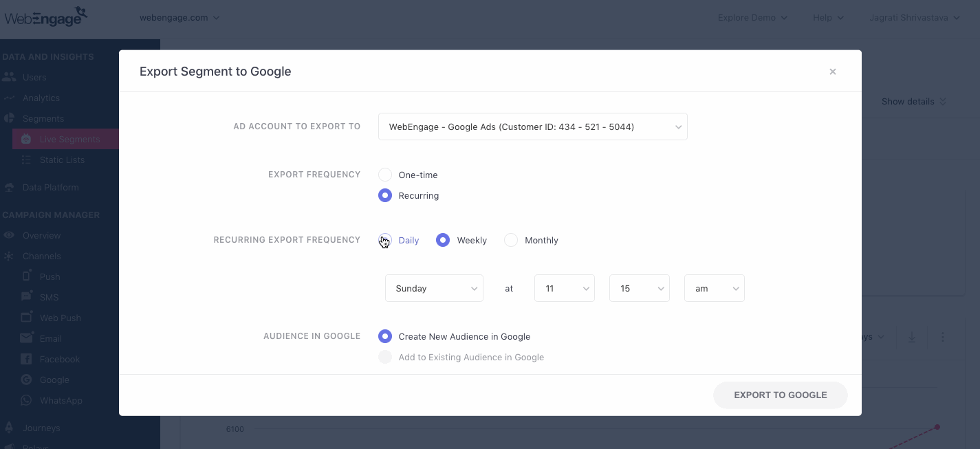Screen dimensions: 980x449
Task: Click the Google channel icon
Action: 26,380
